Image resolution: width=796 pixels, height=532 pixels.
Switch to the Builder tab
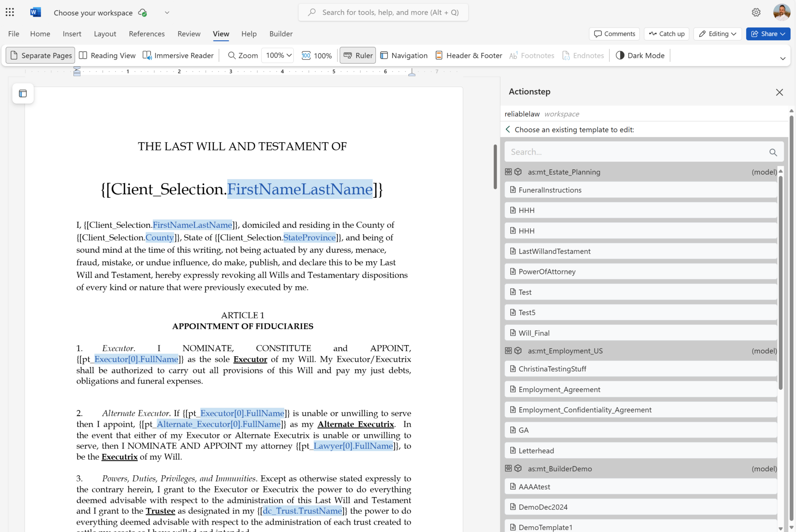click(281, 34)
